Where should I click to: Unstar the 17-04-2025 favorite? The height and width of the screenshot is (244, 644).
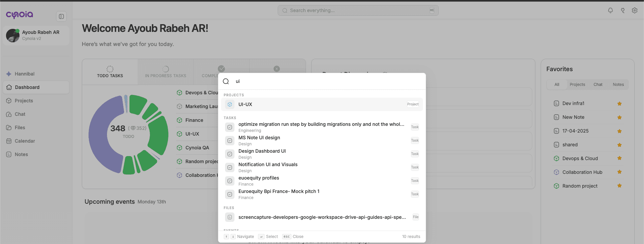pyautogui.click(x=620, y=131)
